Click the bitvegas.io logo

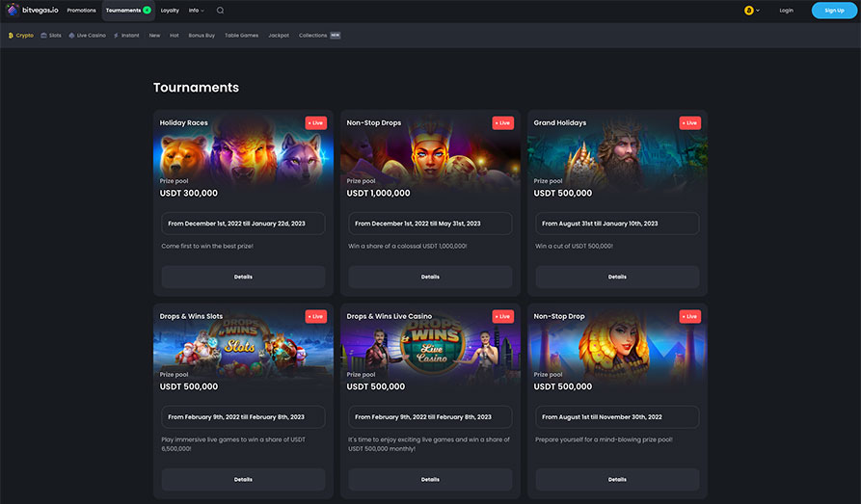point(33,11)
